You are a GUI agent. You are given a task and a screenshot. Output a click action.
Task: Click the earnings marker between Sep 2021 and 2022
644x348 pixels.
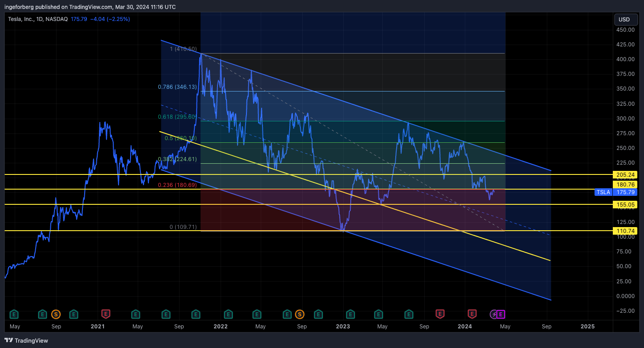coord(196,314)
